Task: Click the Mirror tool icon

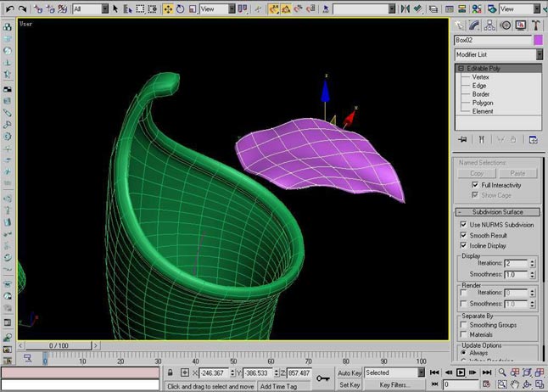Action: coord(405,8)
